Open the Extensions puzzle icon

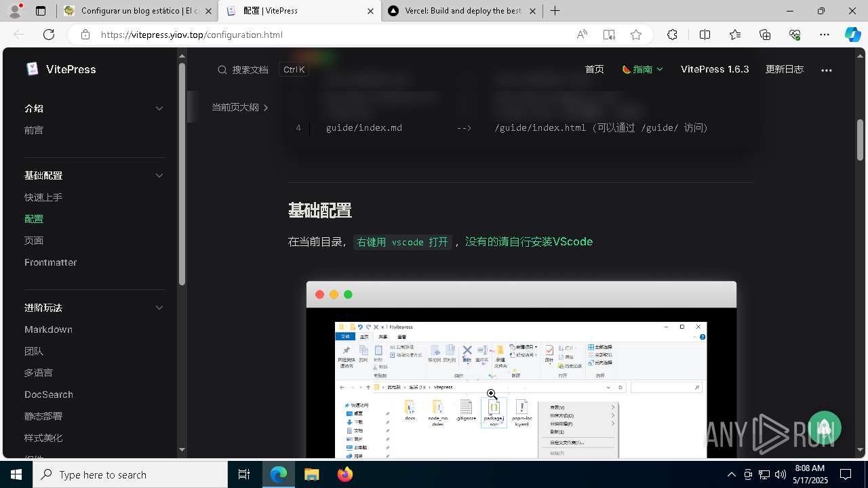click(x=672, y=35)
